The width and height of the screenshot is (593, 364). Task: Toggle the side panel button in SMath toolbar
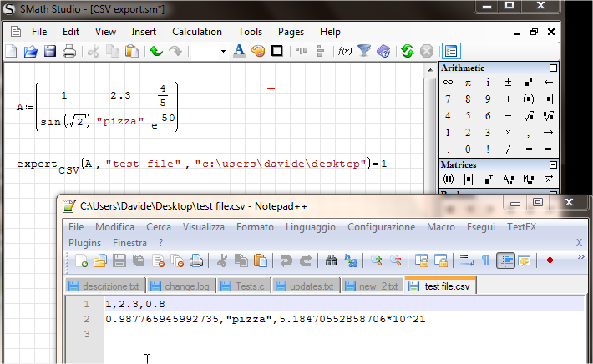[x=451, y=51]
